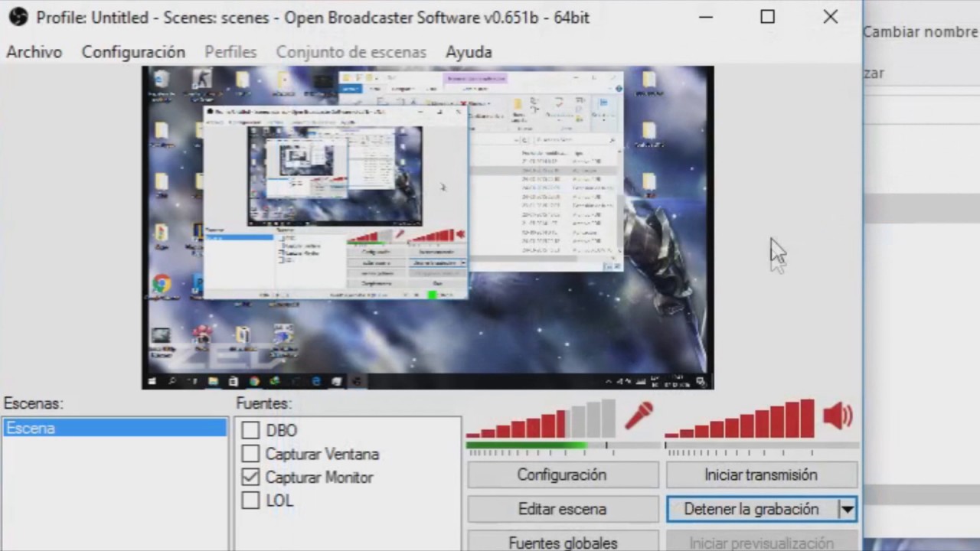
Task: Enable the Capturar Ventana source checkbox
Action: 250,454
